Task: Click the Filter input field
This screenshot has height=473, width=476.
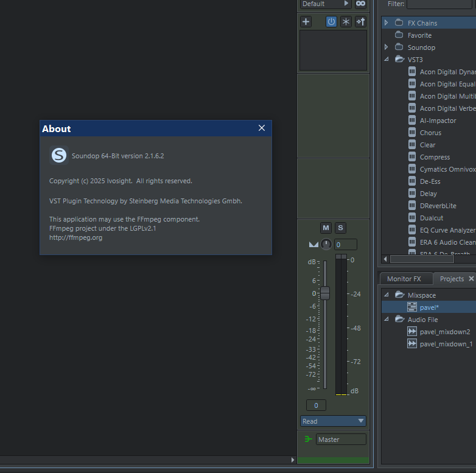Action: point(439,4)
